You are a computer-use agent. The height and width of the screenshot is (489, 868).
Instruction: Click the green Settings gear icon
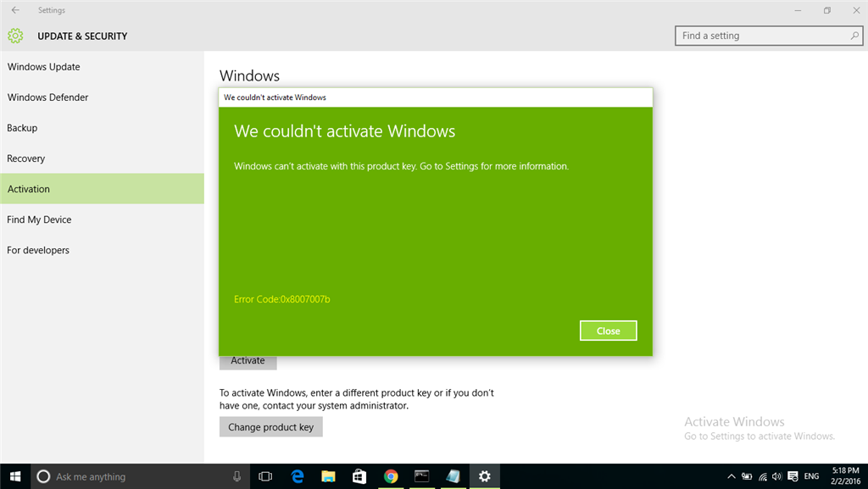[15, 36]
